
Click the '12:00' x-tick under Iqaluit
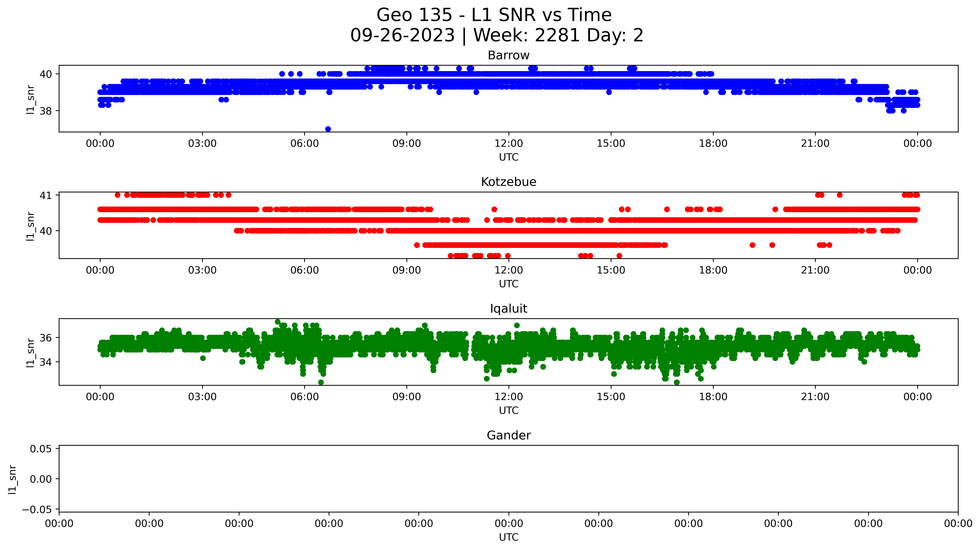pos(509,397)
